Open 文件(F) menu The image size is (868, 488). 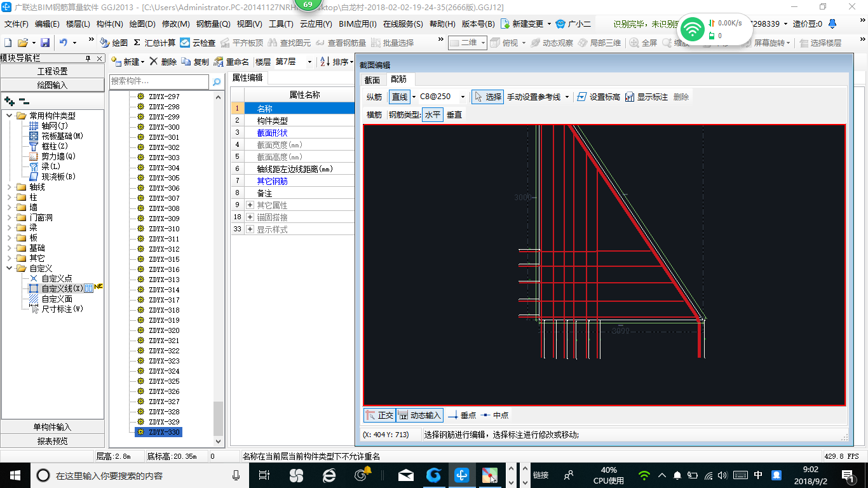[17, 24]
